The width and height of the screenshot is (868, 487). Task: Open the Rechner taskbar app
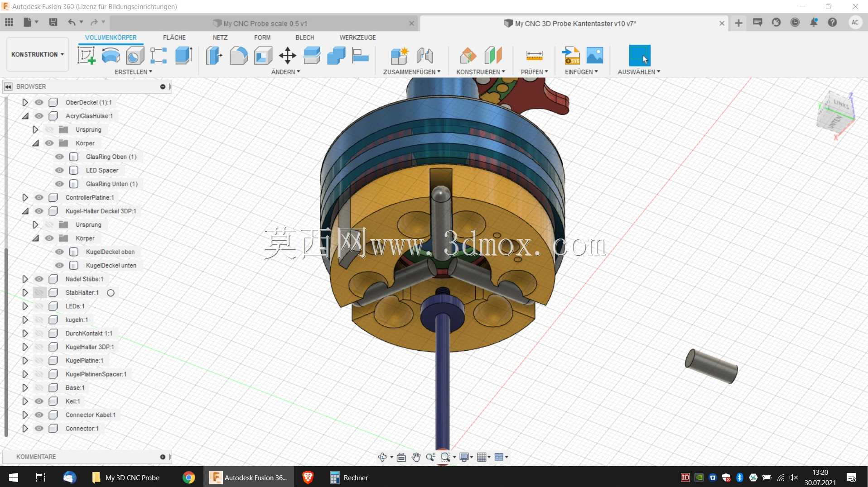[x=349, y=477]
